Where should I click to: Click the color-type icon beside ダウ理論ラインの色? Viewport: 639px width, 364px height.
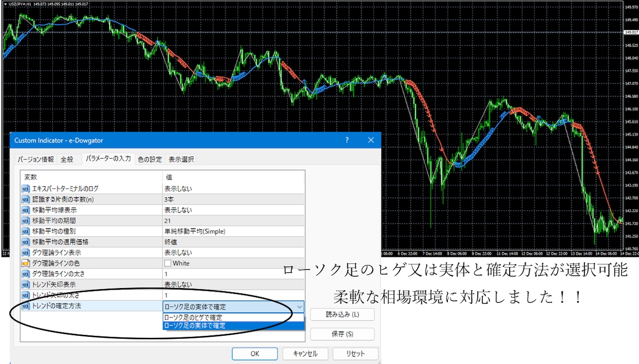26,263
